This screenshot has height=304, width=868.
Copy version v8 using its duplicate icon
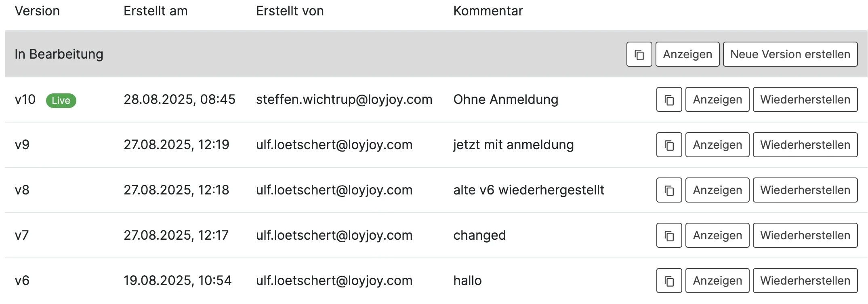point(668,190)
